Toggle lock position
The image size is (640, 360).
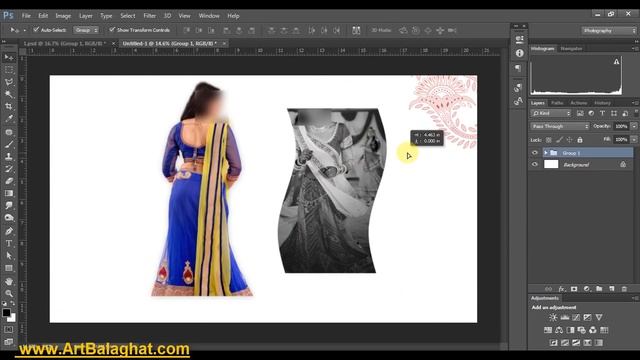[x=569, y=140]
